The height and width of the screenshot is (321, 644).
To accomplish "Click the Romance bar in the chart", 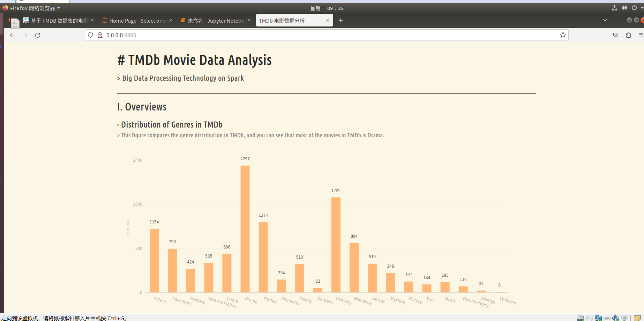I will (x=354, y=268).
